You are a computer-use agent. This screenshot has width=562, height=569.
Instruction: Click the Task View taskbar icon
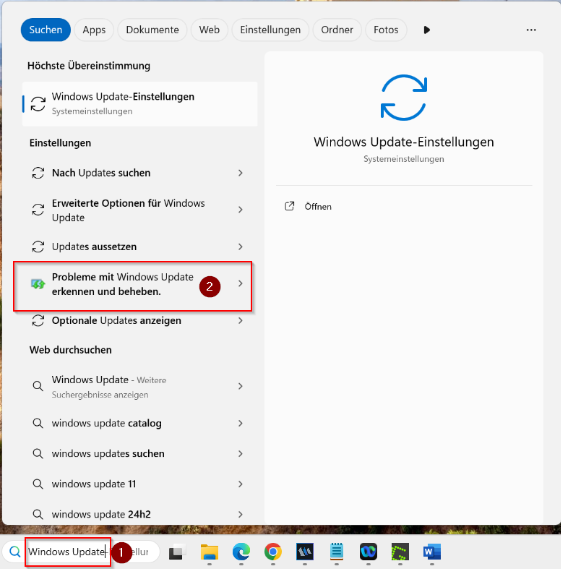(x=176, y=552)
